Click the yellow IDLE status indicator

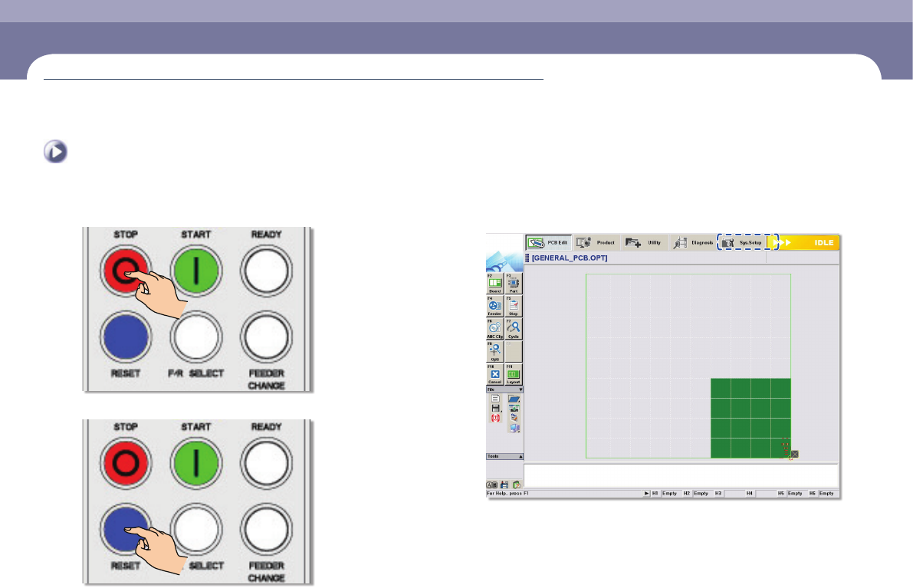point(804,243)
